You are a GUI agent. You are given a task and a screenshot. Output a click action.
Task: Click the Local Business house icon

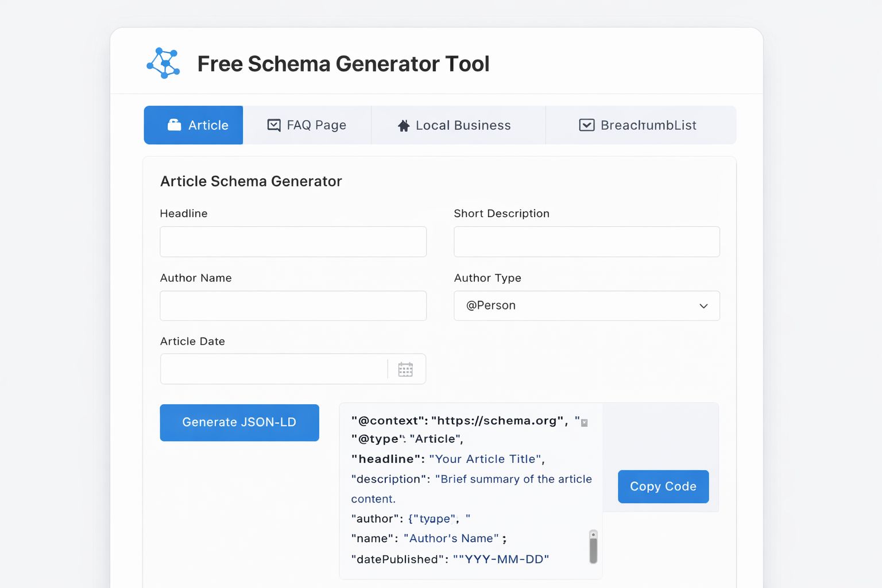coord(404,126)
